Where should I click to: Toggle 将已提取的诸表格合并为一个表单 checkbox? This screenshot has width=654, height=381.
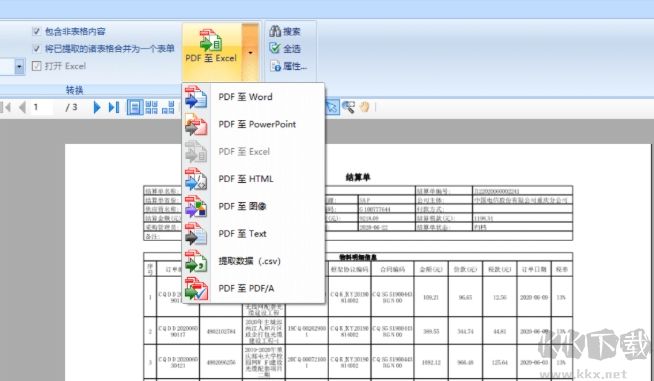coord(36,48)
